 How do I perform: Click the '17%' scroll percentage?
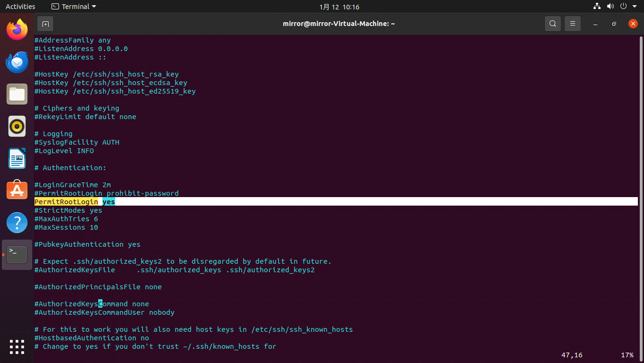pyautogui.click(x=627, y=355)
